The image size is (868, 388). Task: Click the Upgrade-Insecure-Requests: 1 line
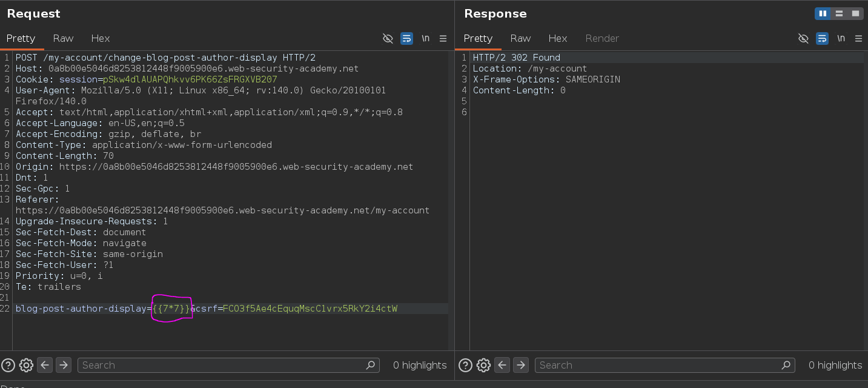click(x=91, y=221)
